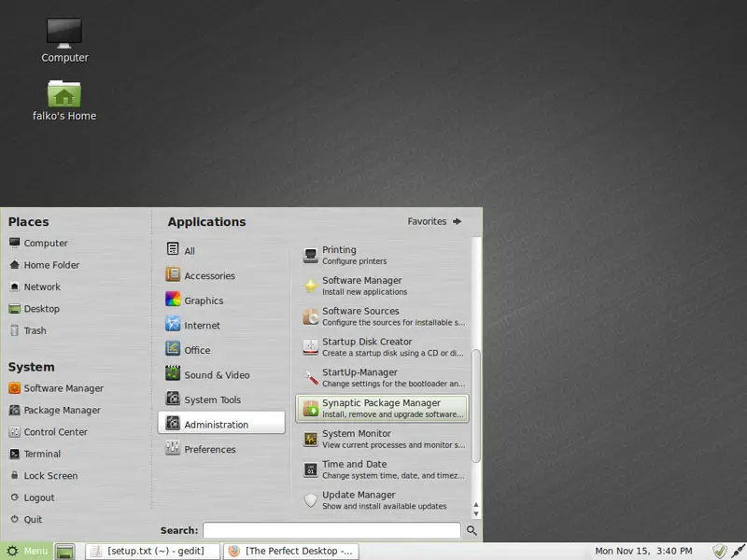Image resolution: width=747 pixels, height=560 pixels.
Task: Switch to Favorites view
Action: click(x=434, y=221)
